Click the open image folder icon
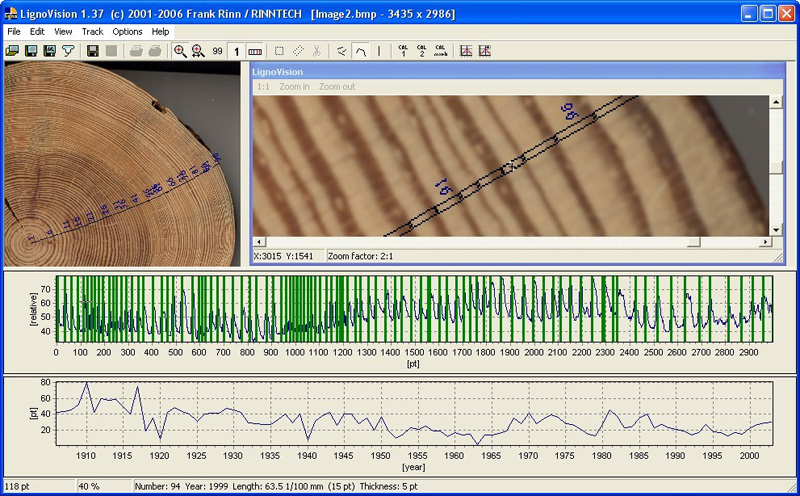 [12, 51]
